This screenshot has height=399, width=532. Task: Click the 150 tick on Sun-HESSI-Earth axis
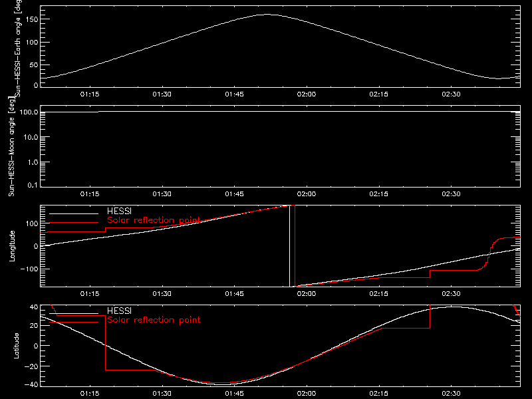tap(31, 19)
